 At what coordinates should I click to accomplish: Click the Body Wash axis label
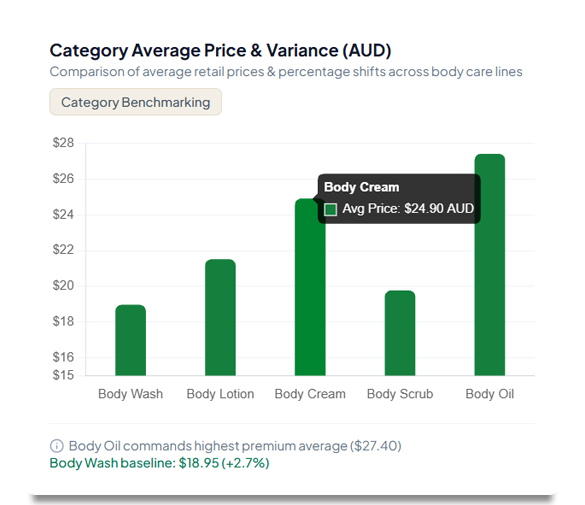(130, 394)
